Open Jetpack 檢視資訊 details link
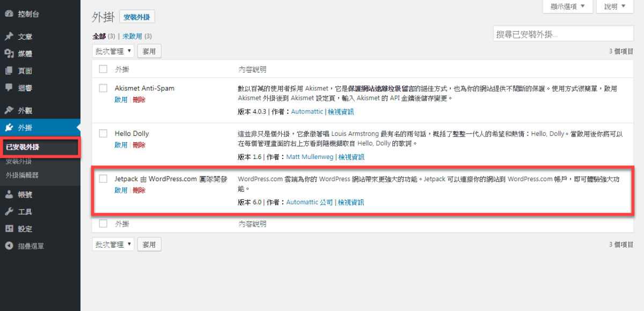The image size is (644, 311). 351,202
